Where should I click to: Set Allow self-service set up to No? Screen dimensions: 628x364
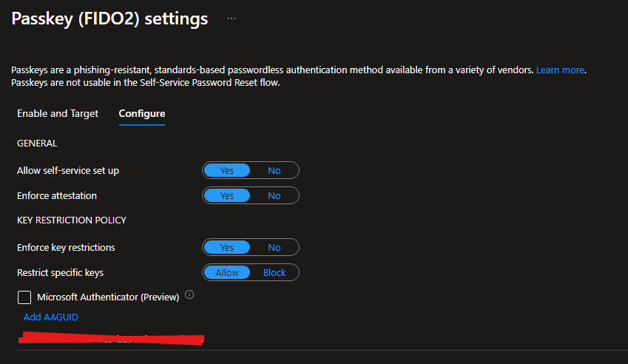pos(274,171)
